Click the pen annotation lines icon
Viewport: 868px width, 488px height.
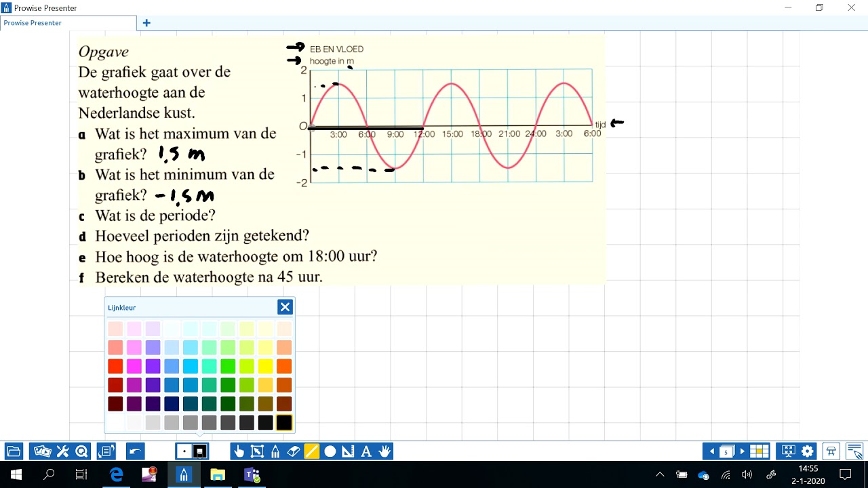(x=854, y=451)
